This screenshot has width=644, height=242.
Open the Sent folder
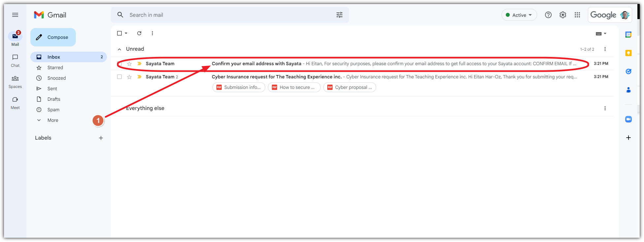pos(69,89)
